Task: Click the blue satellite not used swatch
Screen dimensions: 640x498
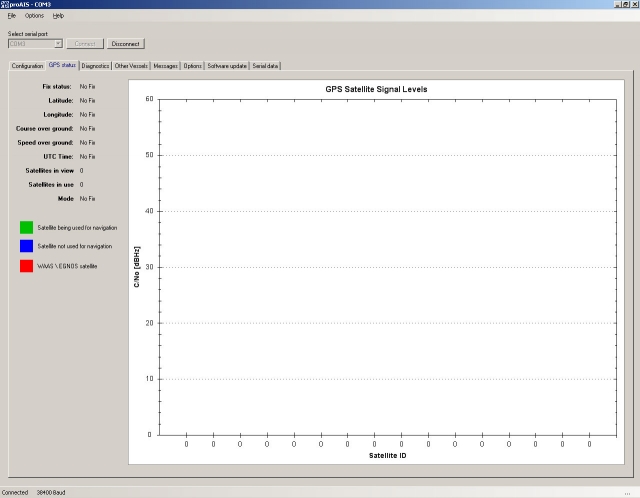Action: point(26,246)
